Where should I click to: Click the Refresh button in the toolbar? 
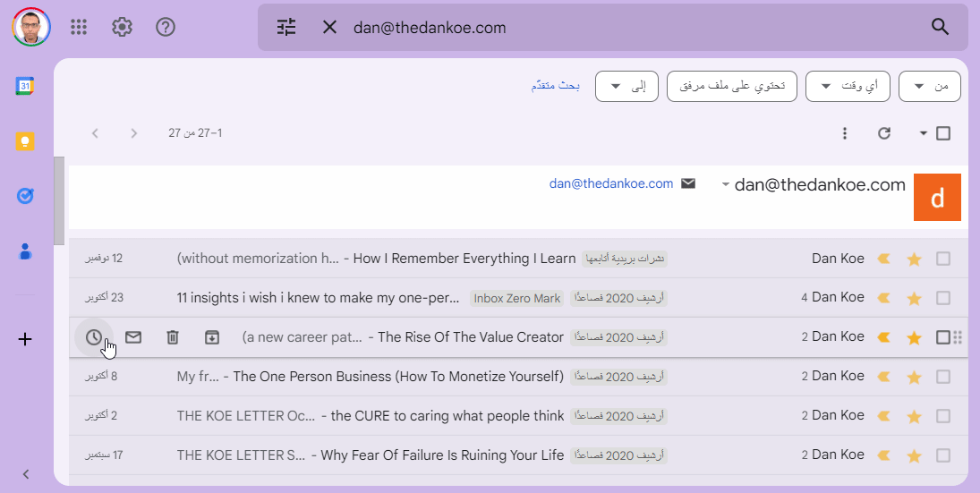(x=884, y=133)
